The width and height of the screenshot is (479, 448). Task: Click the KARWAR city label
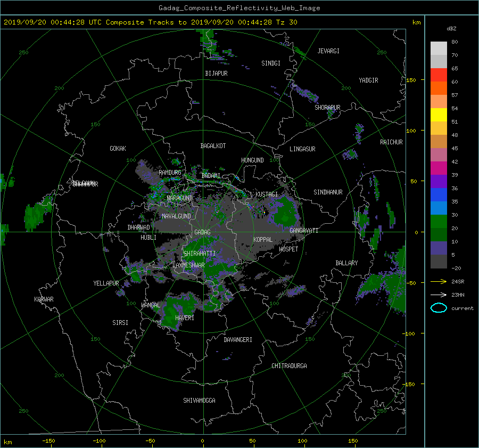point(44,299)
